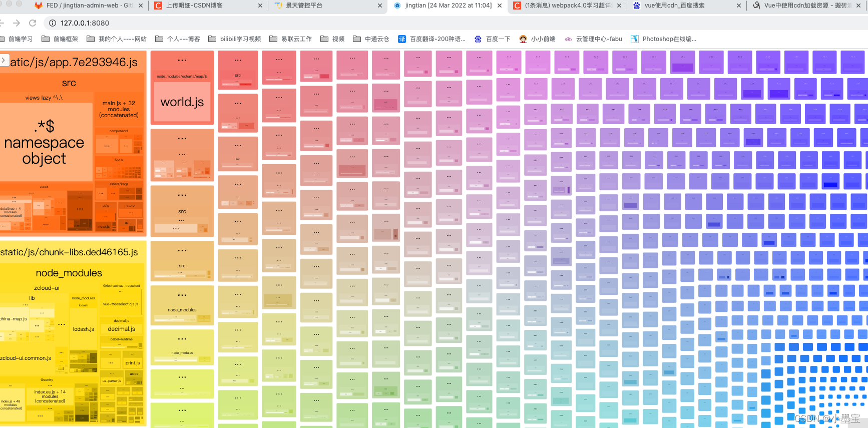Click 百度一下 bookmark paw icon
This screenshot has width=868, height=428.
478,39
